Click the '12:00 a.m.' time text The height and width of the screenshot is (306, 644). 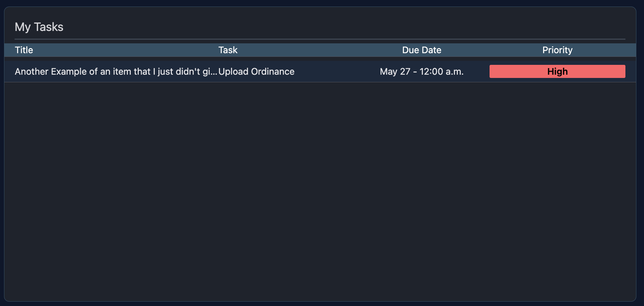point(441,71)
